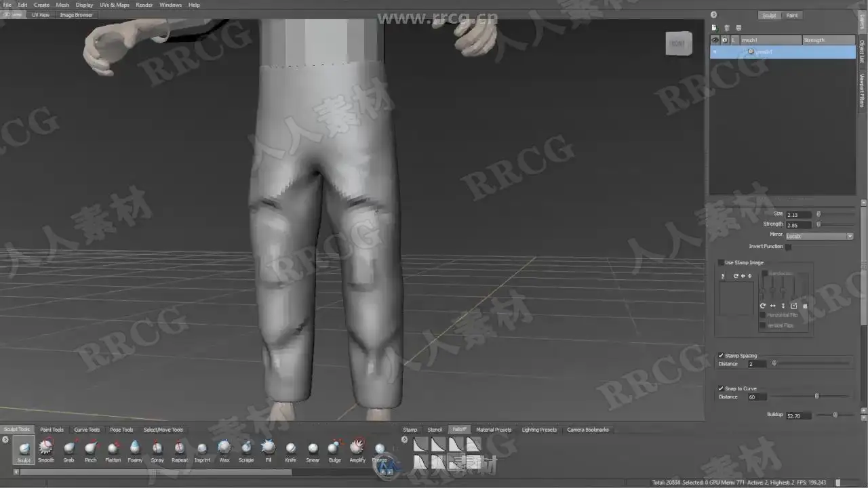Select the Sculpt brush tool

click(x=24, y=450)
